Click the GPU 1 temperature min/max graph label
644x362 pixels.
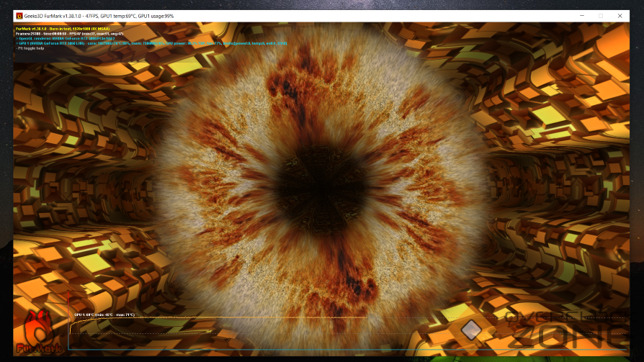tap(104, 315)
